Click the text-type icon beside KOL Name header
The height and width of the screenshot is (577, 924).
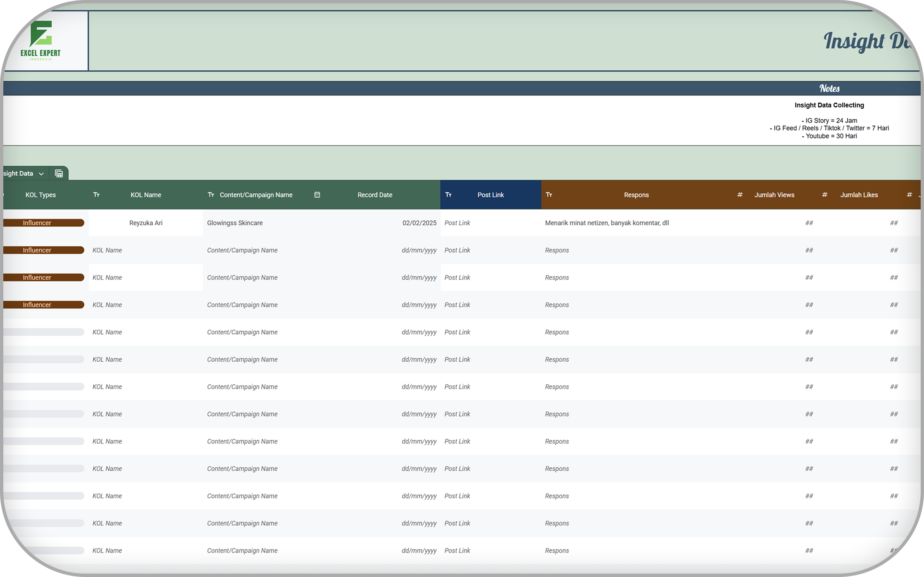[x=96, y=195]
